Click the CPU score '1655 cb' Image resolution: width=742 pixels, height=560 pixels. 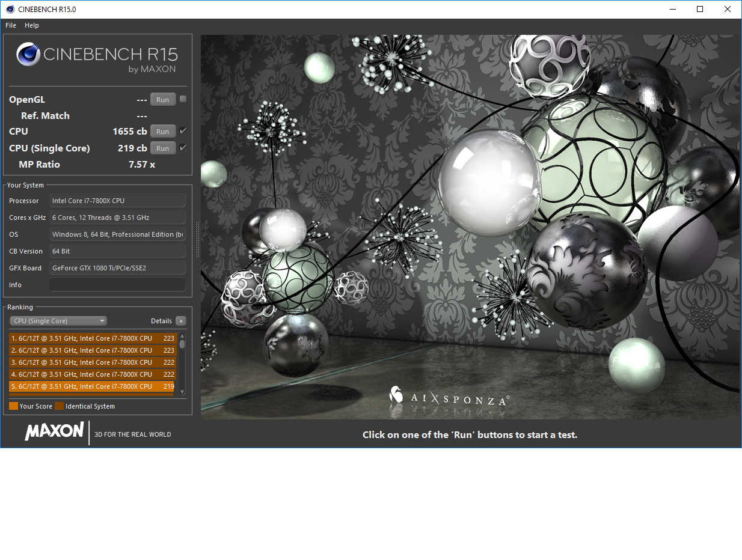(130, 132)
